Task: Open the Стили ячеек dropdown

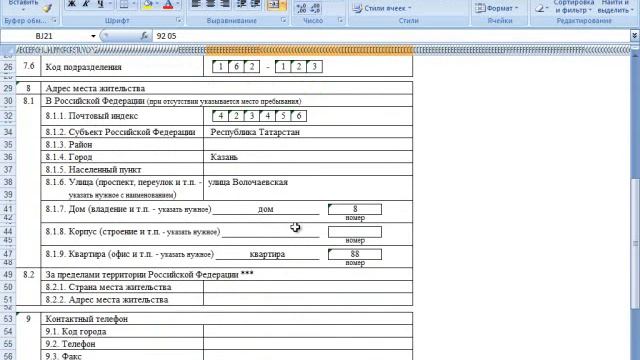Action: (382, 8)
